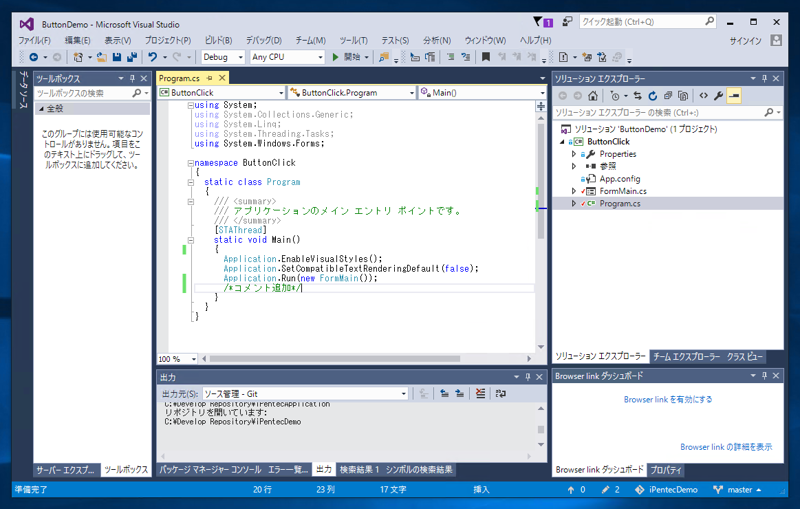
Task: Click the pending changes pencil in status bar
Action: point(605,490)
